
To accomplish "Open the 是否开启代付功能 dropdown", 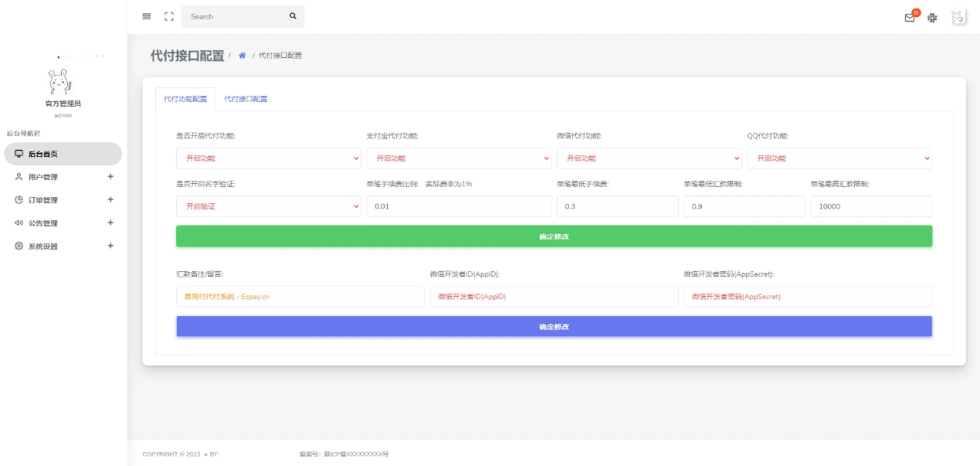I will point(268,158).
